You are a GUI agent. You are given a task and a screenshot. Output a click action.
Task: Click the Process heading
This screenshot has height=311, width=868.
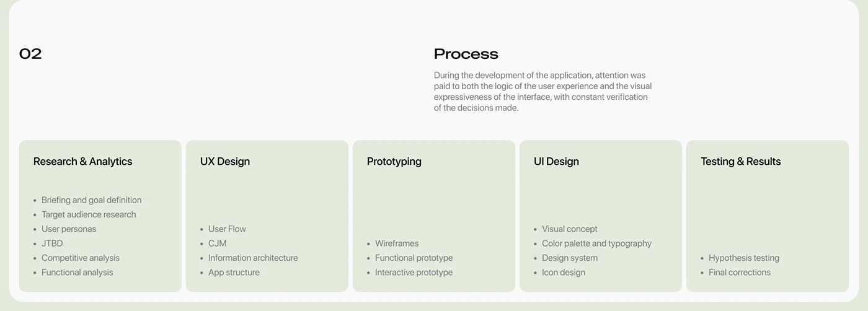click(x=466, y=54)
